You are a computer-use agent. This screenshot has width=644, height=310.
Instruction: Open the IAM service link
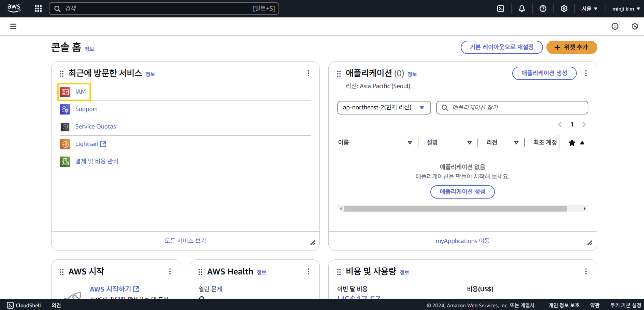pos(81,92)
